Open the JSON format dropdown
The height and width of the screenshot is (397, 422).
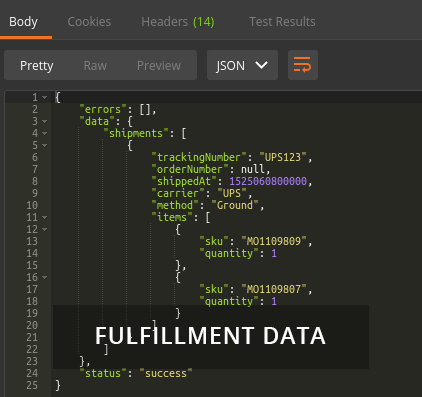(242, 65)
